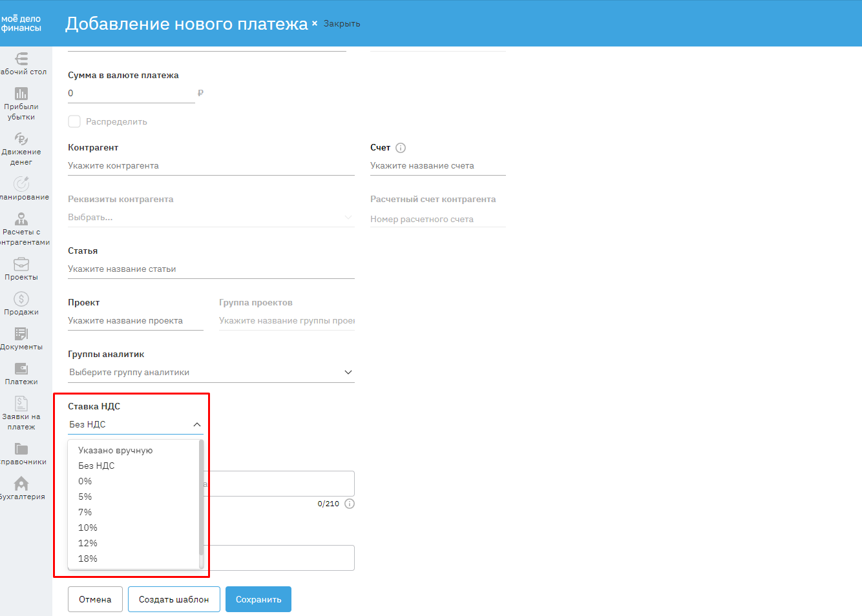Open Заявки на платеж icon

point(21,404)
